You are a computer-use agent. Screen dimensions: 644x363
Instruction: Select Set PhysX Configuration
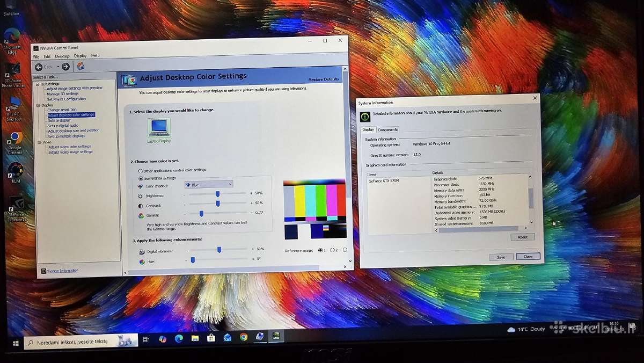(x=67, y=99)
